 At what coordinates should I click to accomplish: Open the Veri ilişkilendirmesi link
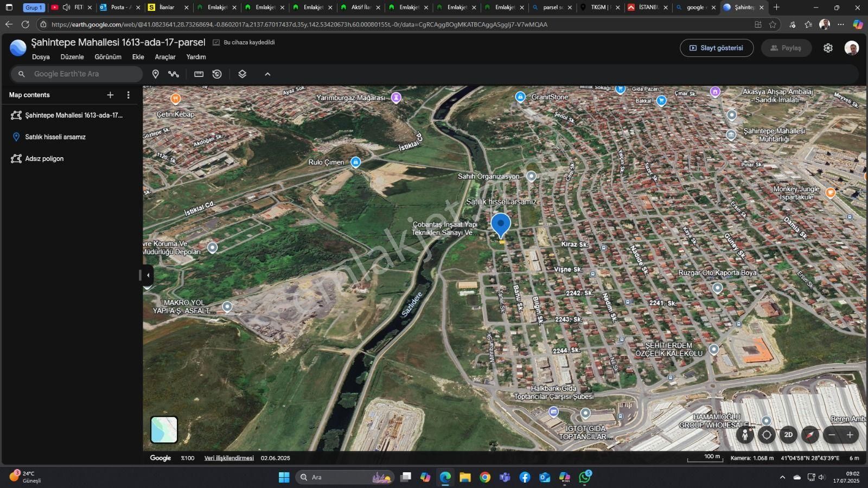(x=229, y=458)
